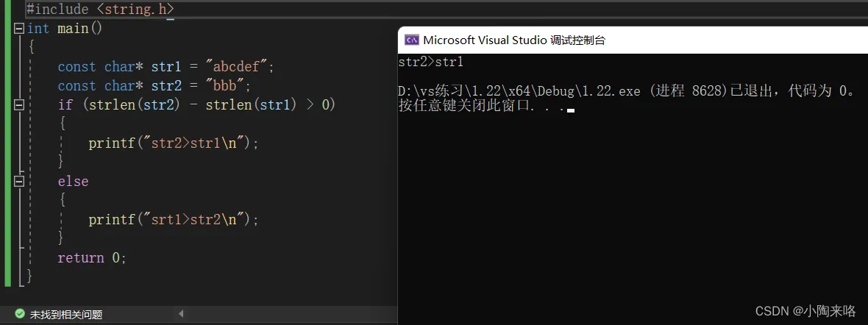This screenshot has height=325, width=868.
Task: Collapse the else code block
Action: click(18, 182)
